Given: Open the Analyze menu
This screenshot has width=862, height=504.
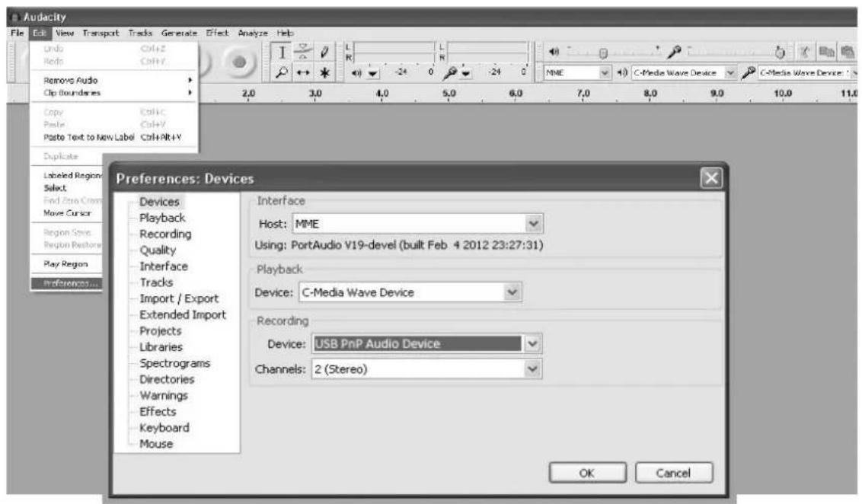Looking at the screenshot, I should click(x=253, y=33).
